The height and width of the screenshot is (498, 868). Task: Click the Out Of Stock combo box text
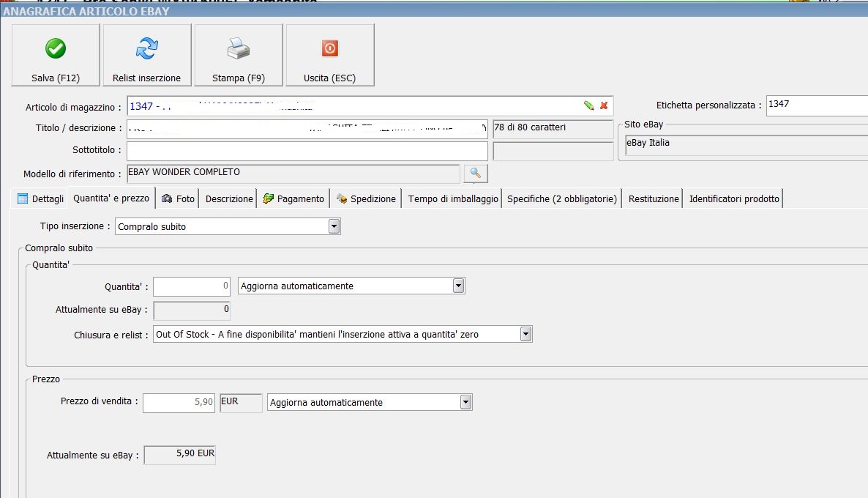(x=317, y=335)
